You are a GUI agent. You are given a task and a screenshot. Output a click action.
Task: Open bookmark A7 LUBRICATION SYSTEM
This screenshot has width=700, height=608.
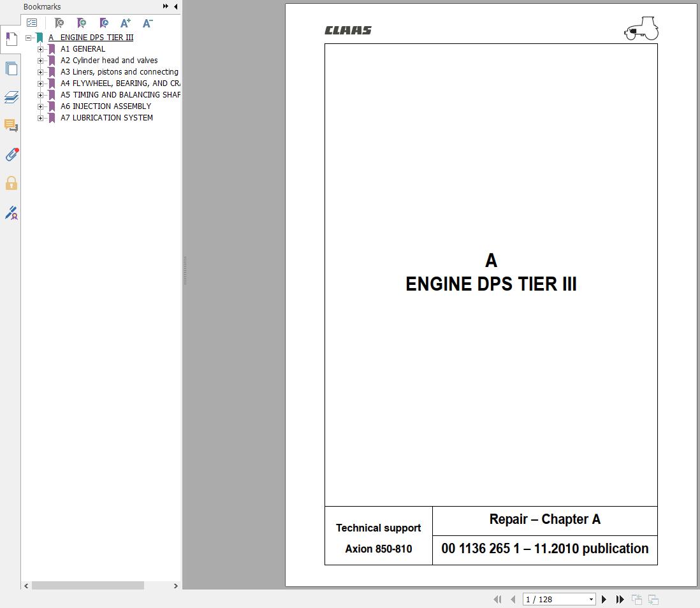(x=106, y=118)
